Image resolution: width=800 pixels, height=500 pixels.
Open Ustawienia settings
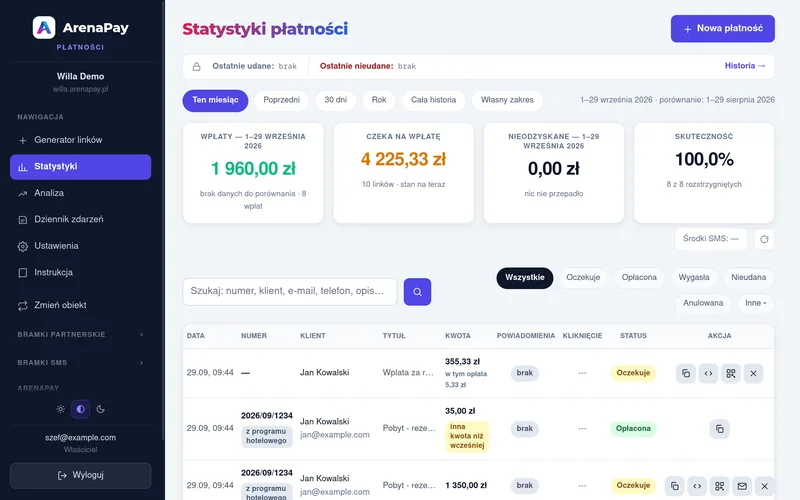tap(81, 246)
